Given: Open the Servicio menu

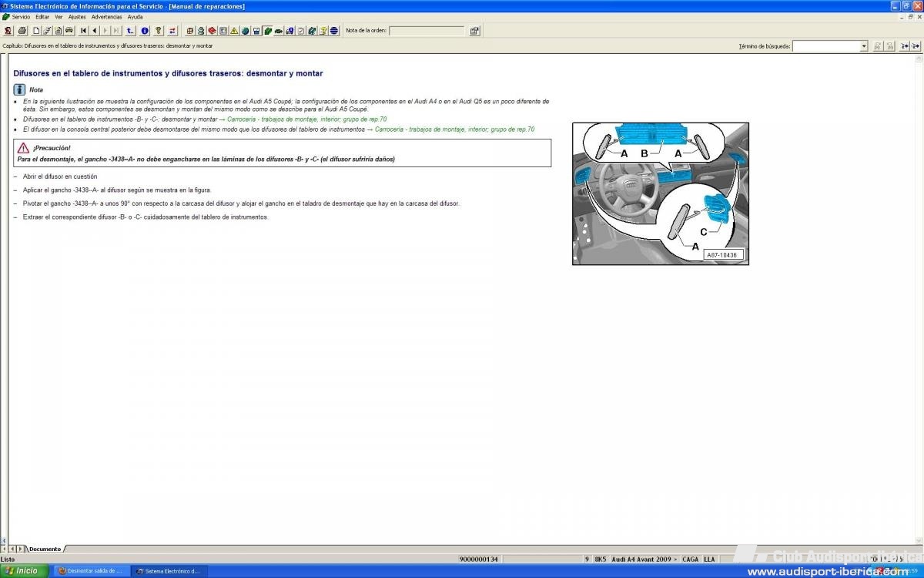Looking at the screenshot, I should (x=21, y=16).
